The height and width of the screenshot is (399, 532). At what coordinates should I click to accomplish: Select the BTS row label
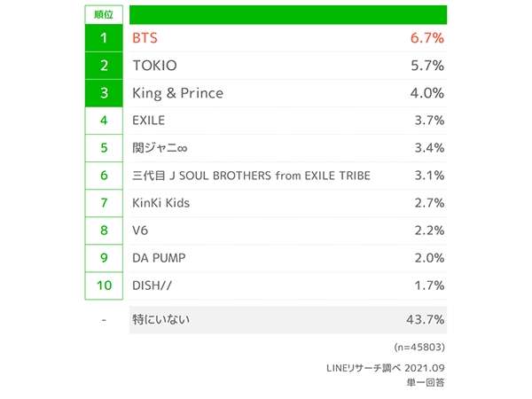145,38
